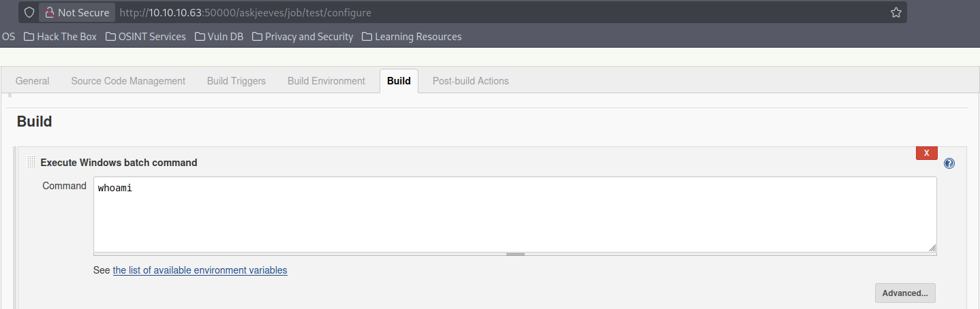This screenshot has height=309, width=980.
Task: Click the shield tracking protection icon
Action: point(28,12)
